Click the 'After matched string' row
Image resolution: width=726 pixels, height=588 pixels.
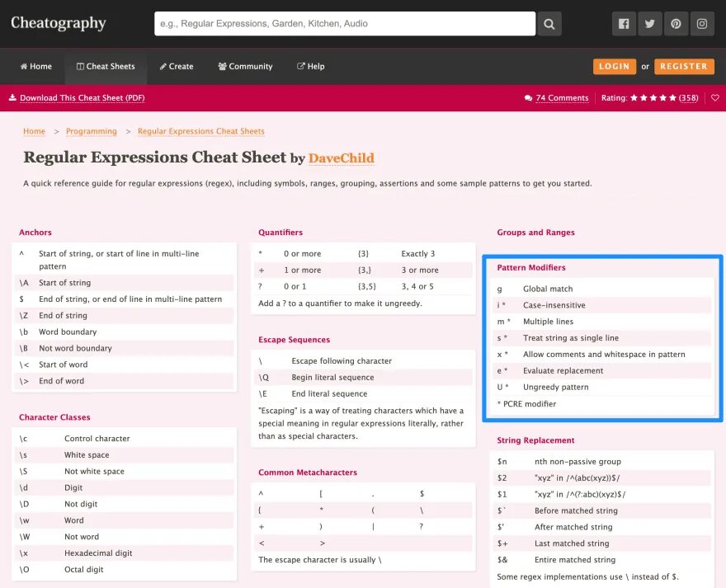602,527
